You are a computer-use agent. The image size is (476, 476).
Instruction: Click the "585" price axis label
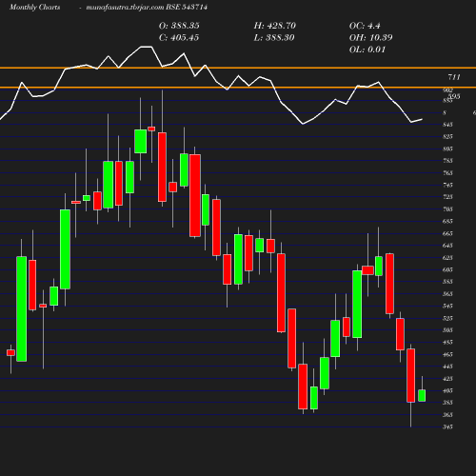[447, 282]
